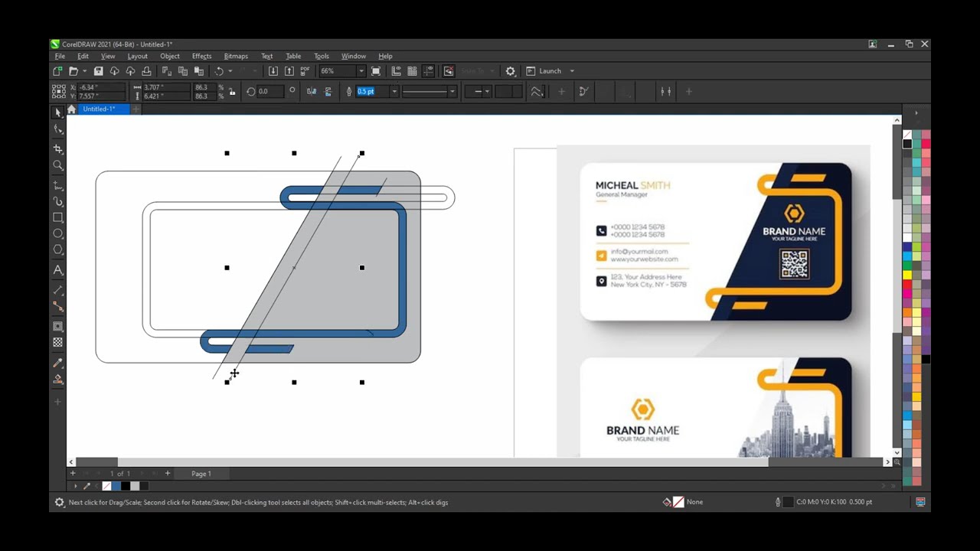Click the horizontal scrollbar thumb

443,461
